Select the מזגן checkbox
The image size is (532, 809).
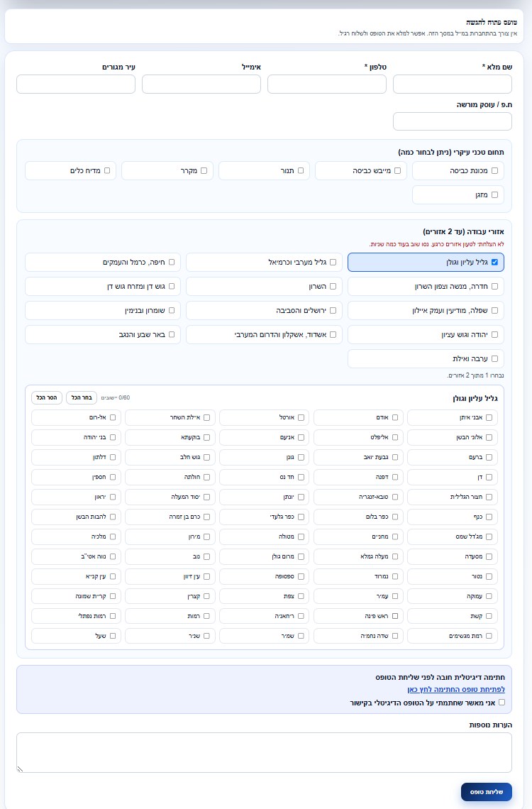click(x=494, y=195)
